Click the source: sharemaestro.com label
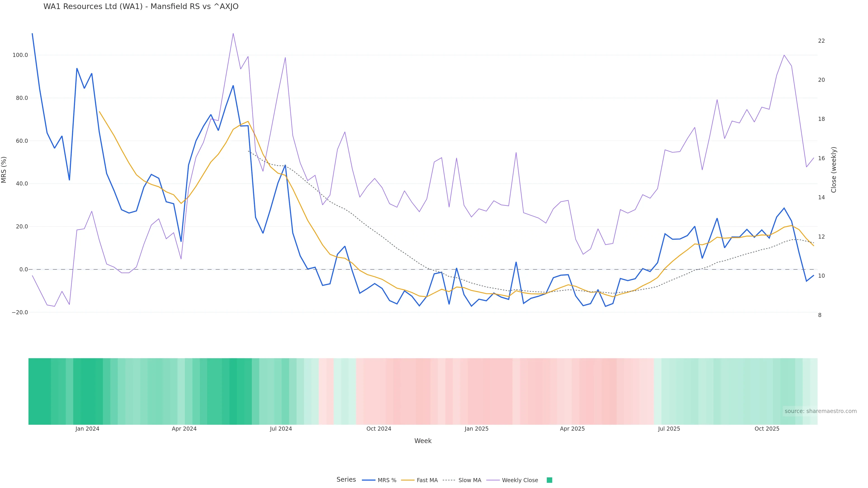The height and width of the screenshot is (488, 868). (x=821, y=411)
